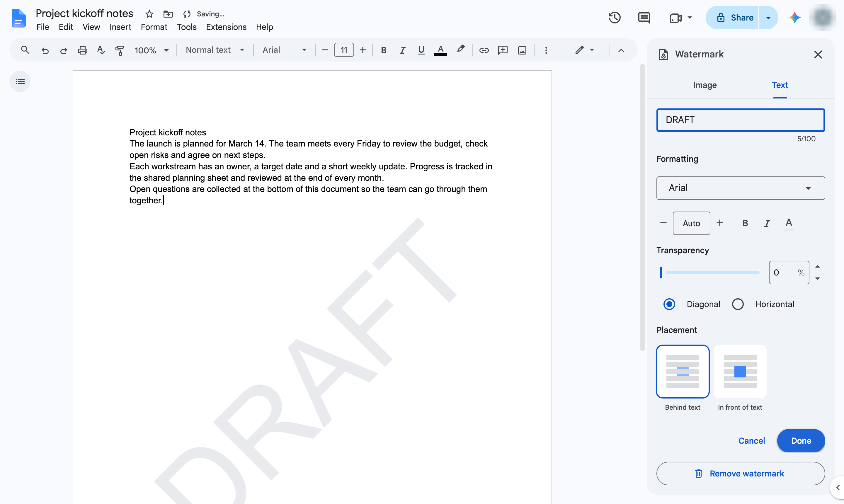
Task: Click Cancel in the Watermark panel
Action: (x=751, y=440)
